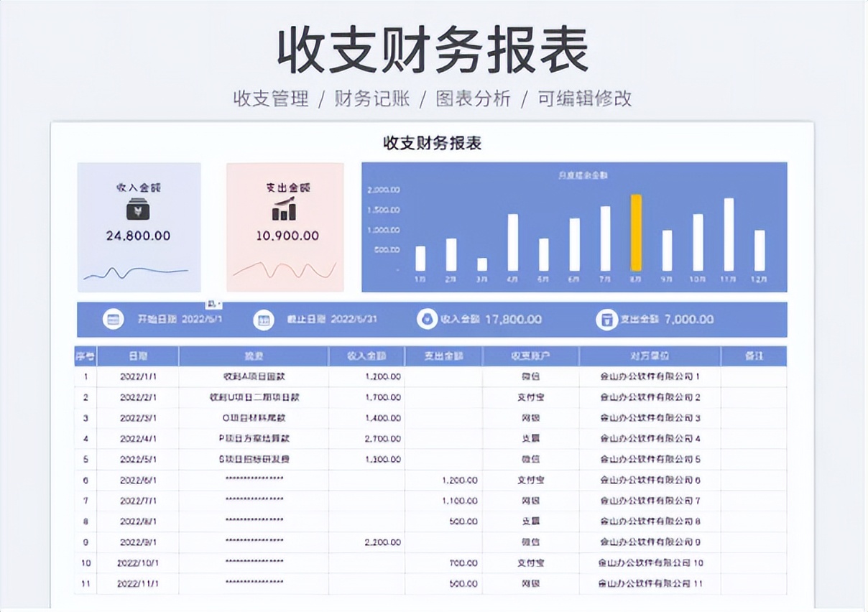Click the money-box icon next to 支出金额 7,000.00
Image resolution: width=868 pixels, height=612 pixels.
pos(606,319)
